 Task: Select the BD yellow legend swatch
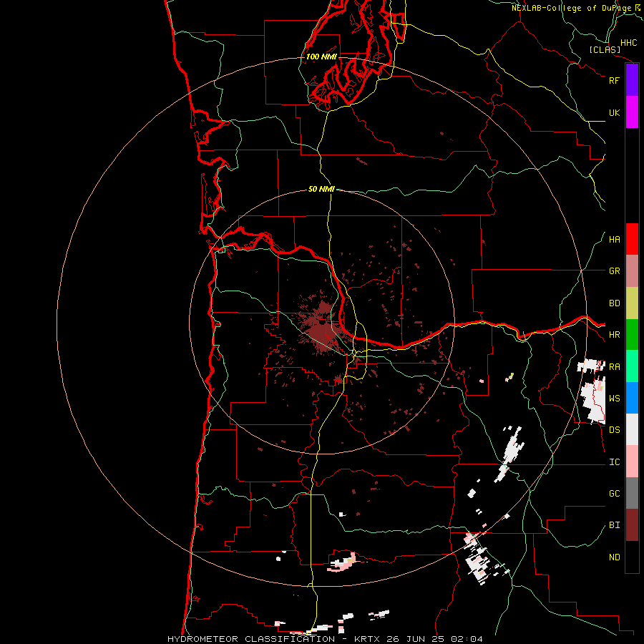coord(632,303)
